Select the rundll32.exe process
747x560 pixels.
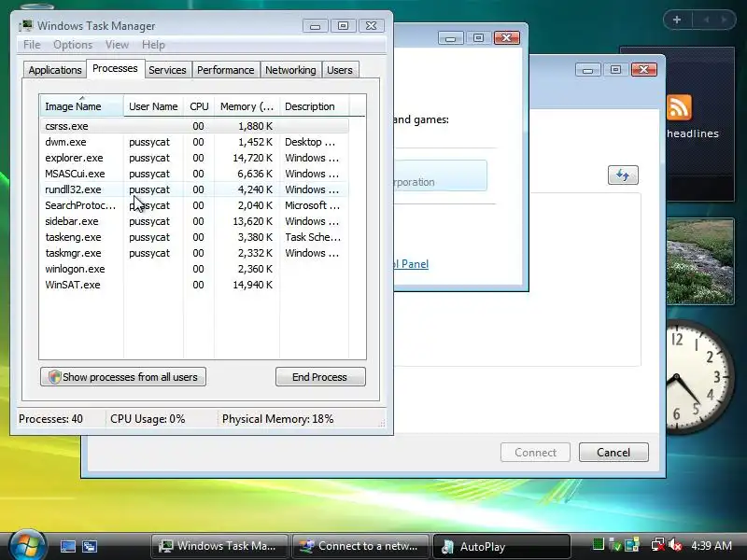(194, 189)
